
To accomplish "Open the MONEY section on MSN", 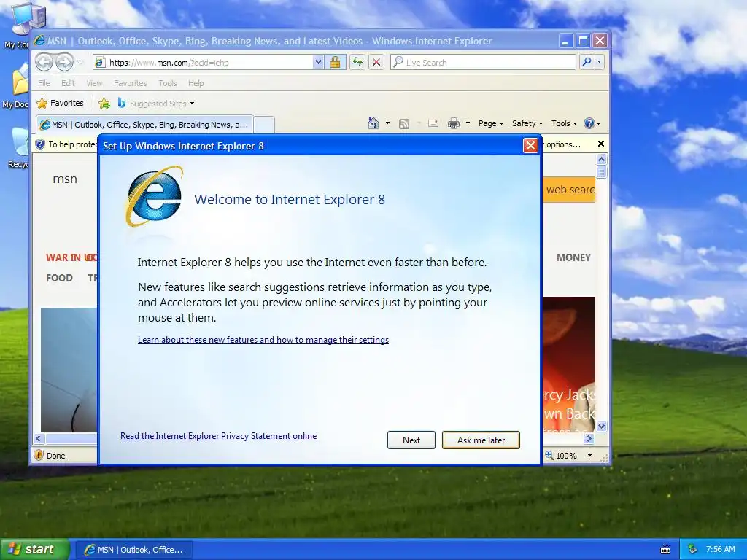I will [x=573, y=257].
